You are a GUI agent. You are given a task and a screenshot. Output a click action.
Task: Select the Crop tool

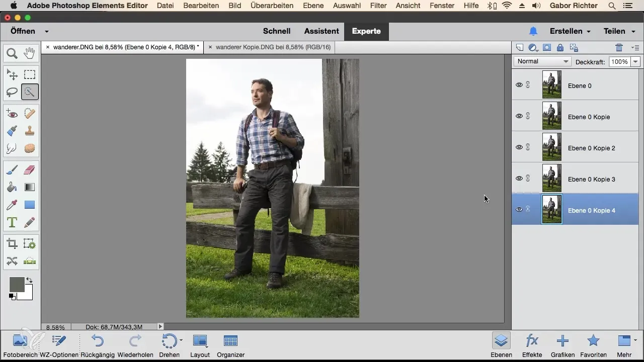pyautogui.click(x=12, y=244)
